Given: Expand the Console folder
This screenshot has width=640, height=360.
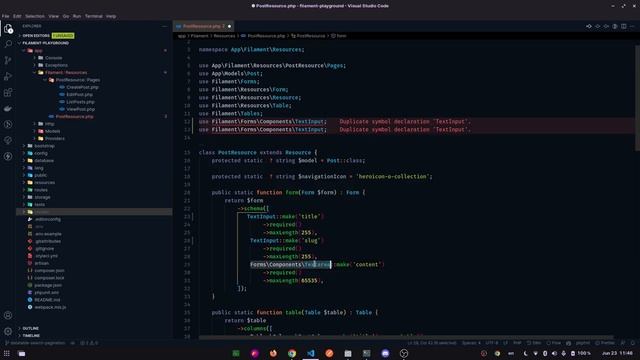Looking at the screenshot, I should coord(53,58).
